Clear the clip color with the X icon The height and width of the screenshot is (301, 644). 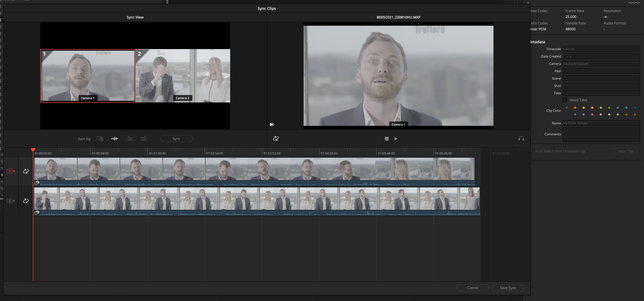tap(566, 108)
